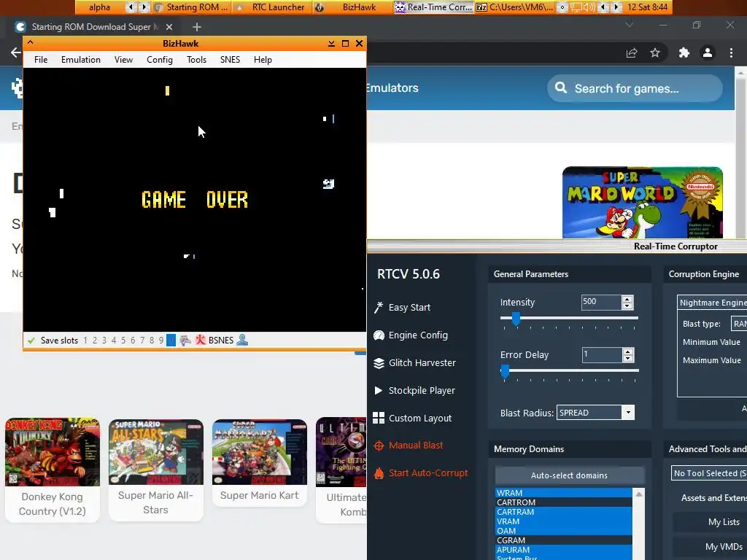This screenshot has width=747, height=560.
Task: Click the My VMDs button
Action: click(710, 547)
